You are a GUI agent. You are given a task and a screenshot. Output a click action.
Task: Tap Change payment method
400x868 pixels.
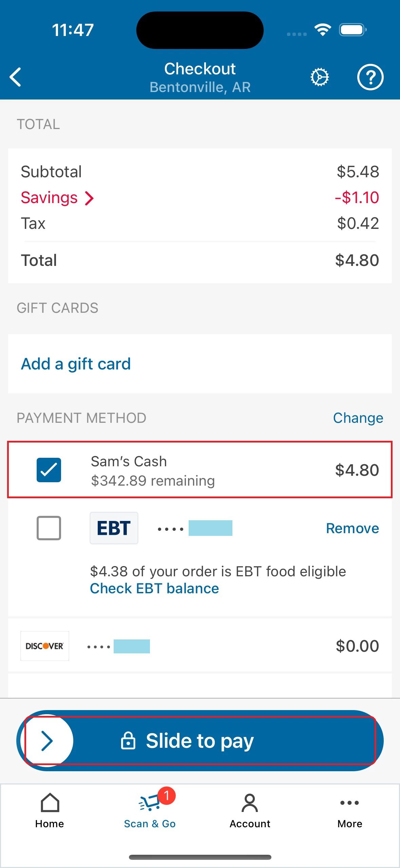(358, 418)
